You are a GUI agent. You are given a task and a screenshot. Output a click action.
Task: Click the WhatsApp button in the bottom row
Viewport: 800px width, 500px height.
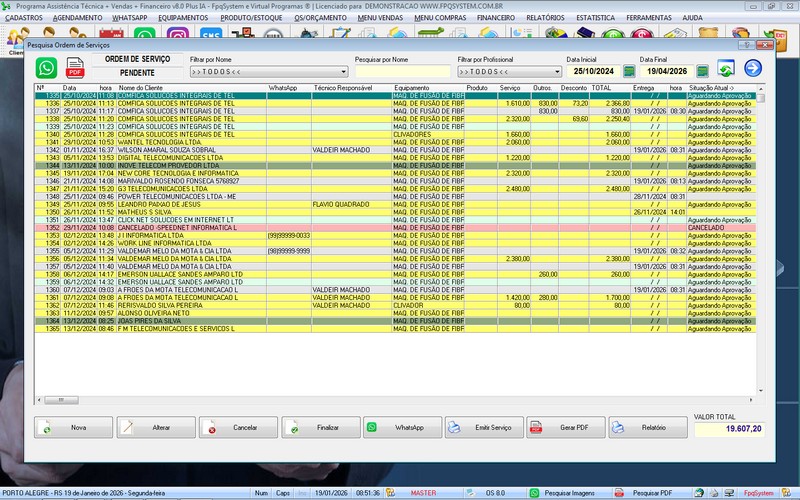coord(403,428)
